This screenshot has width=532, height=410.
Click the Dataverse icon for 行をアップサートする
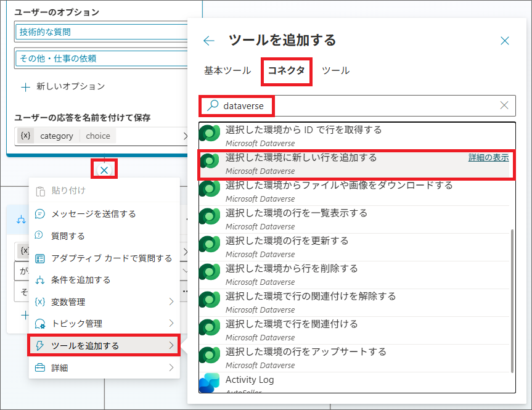[x=210, y=356]
